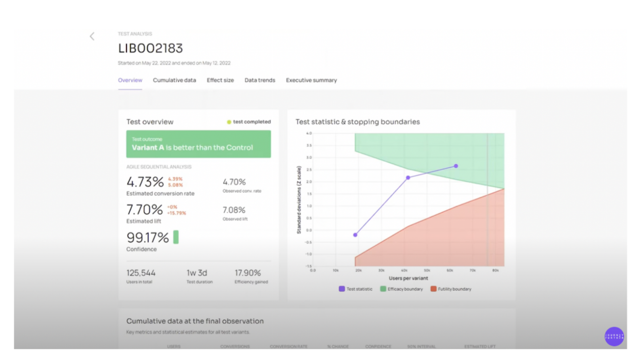Open the Data trends tab

click(x=260, y=80)
